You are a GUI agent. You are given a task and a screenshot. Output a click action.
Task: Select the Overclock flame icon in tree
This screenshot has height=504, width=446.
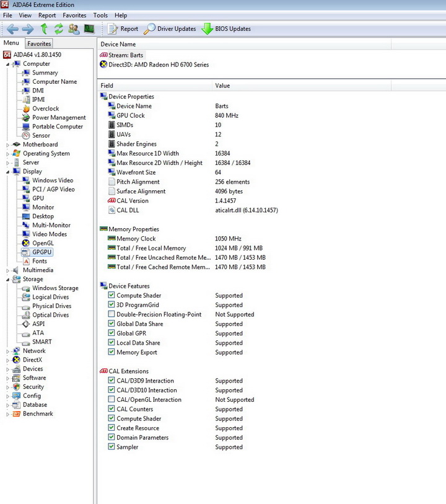coord(26,108)
